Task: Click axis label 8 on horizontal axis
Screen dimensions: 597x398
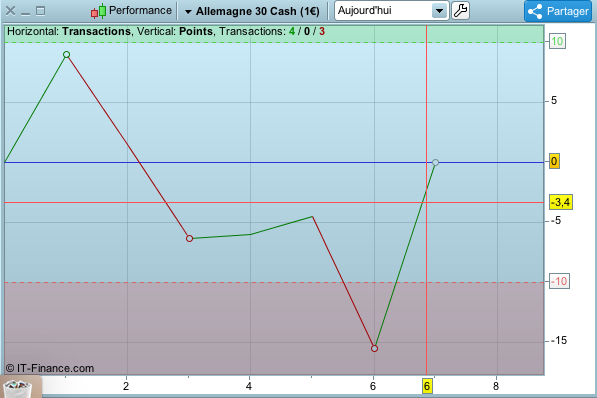Action: pos(496,386)
